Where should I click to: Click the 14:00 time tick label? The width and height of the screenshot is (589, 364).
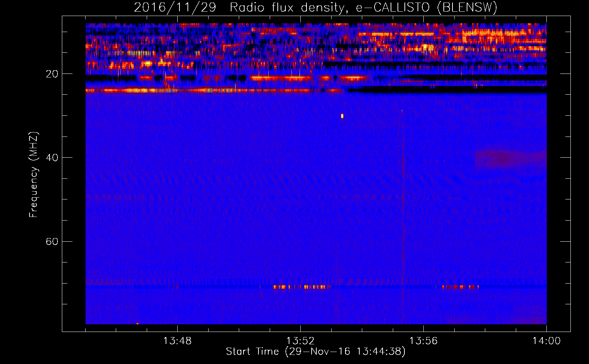(x=546, y=341)
